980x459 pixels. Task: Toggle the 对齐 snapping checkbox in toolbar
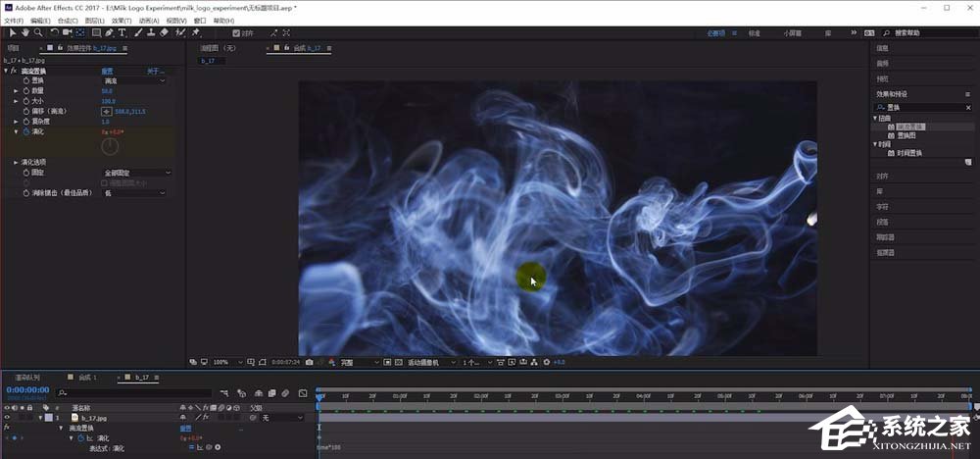(235, 32)
